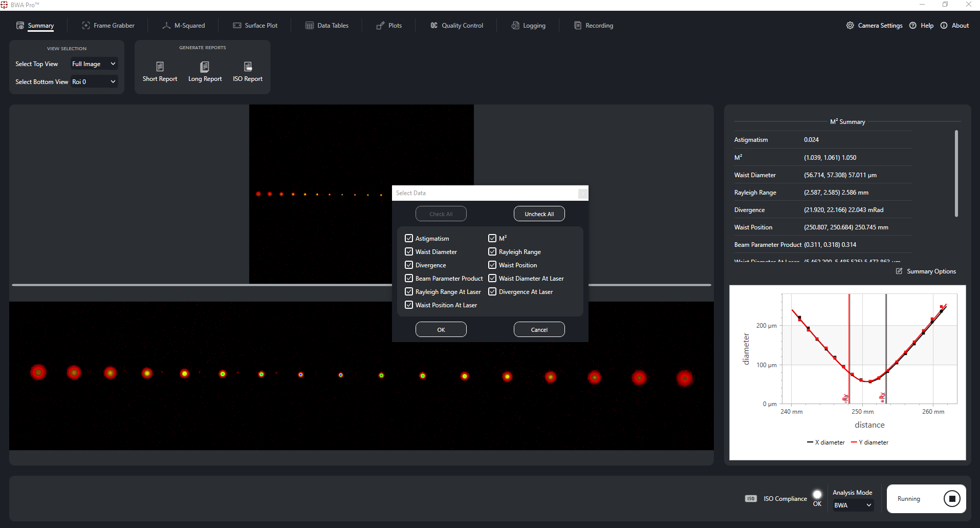Toggle the Rayleigh Range checkbox

click(x=492, y=251)
